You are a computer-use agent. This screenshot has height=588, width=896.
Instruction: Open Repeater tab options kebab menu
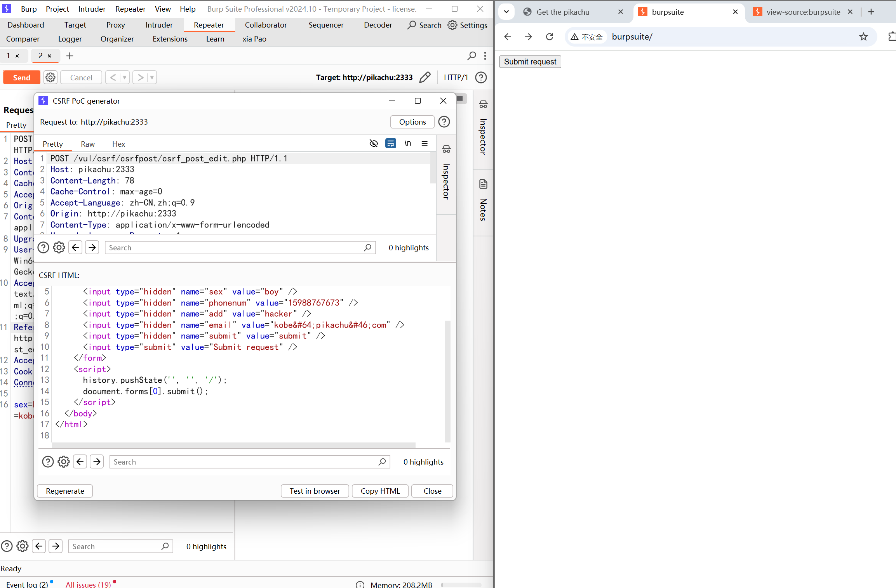tap(485, 56)
